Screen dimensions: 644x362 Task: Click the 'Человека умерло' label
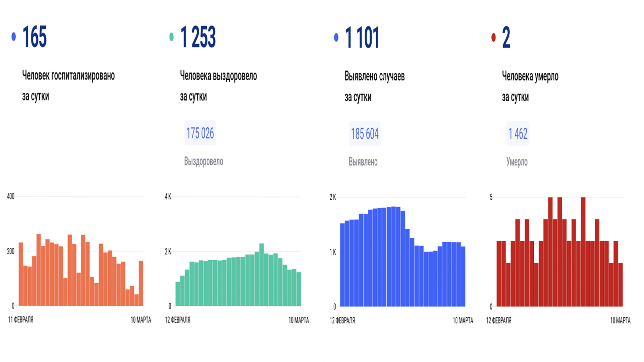530,77
